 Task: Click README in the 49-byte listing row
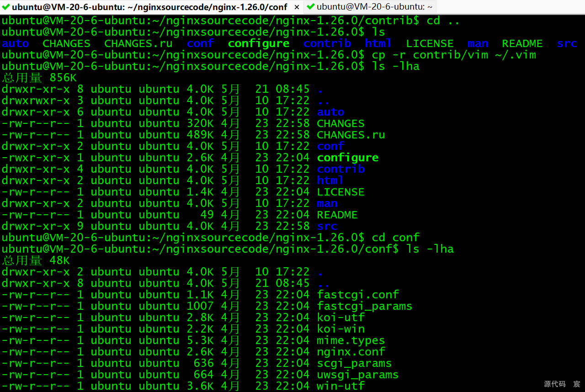[337, 215]
